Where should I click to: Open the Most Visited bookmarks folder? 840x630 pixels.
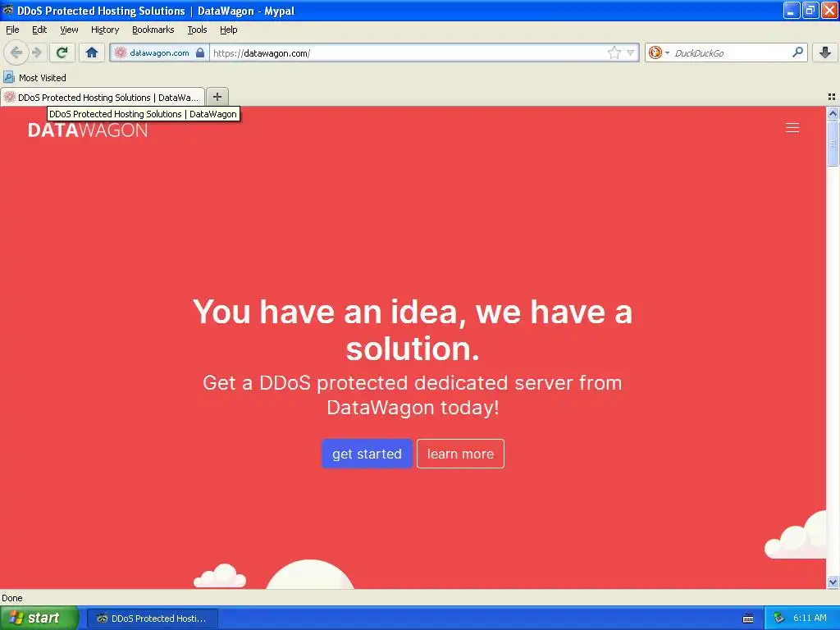click(34, 78)
